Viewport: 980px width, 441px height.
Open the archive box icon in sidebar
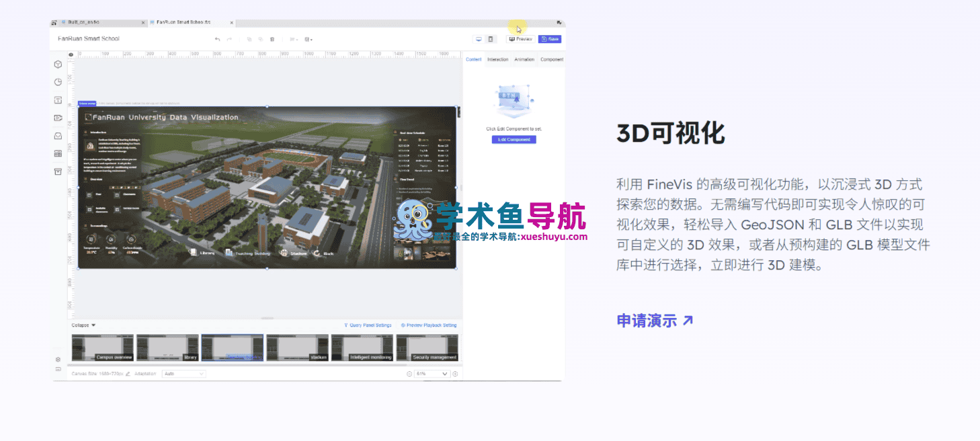58,171
